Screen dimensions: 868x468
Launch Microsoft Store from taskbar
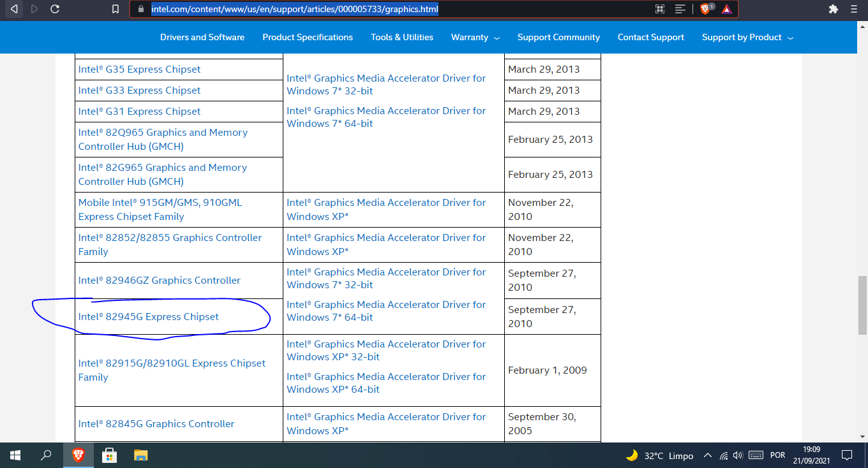coord(109,455)
